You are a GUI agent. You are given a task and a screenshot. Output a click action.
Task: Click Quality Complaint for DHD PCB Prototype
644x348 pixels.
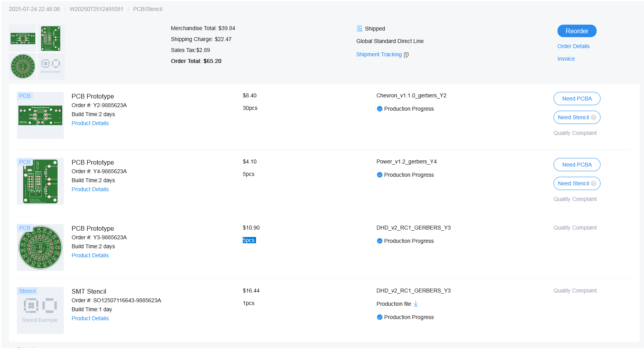(x=575, y=228)
